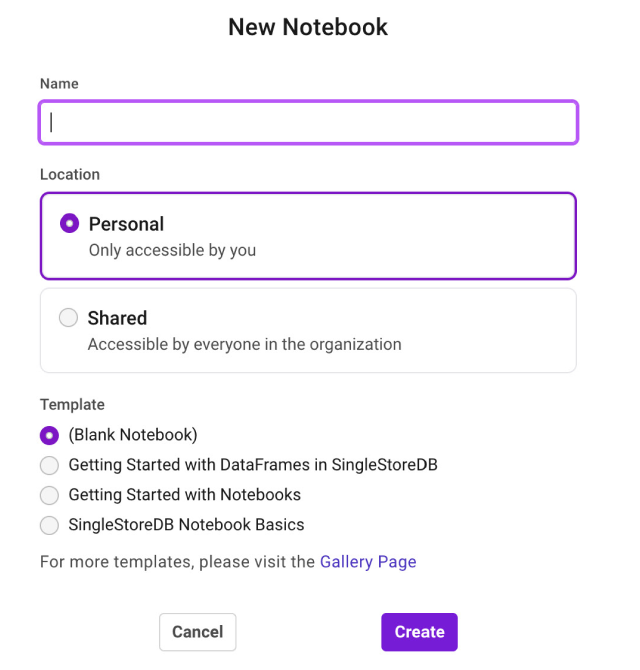Click the "Only accessible by you" description
This screenshot has height=670, width=640.
click(x=172, y=250)
